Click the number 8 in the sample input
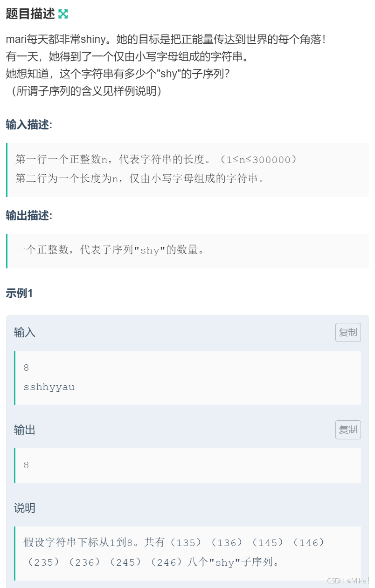 point(26,368)
